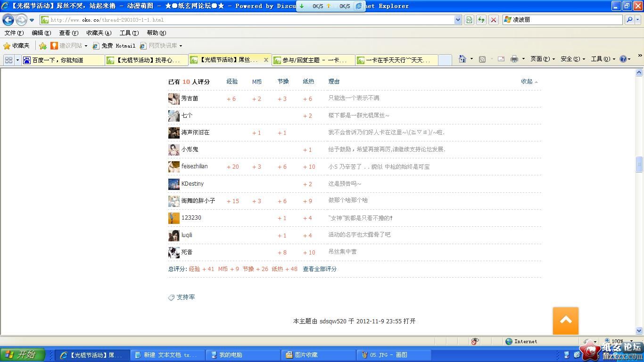Click the Print icon in command bar
This screenshot has width=644, height=362.
tap(514, 59)
